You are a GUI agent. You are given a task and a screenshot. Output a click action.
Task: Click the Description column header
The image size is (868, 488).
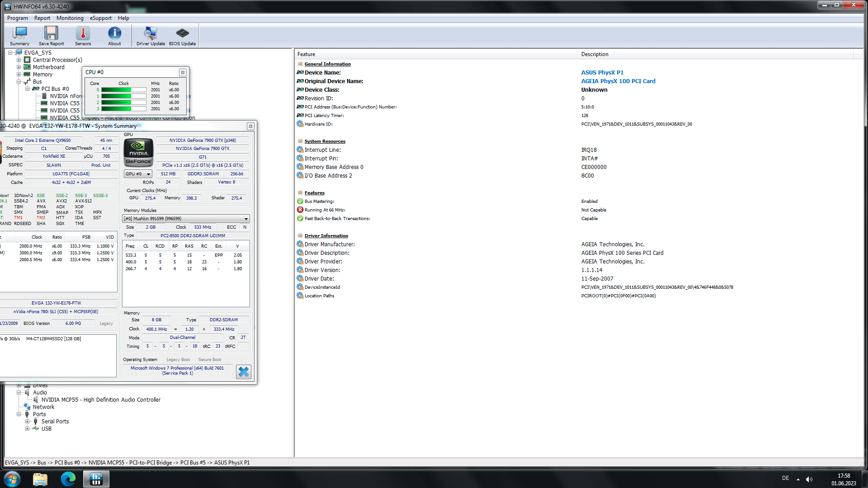click(716, 54)
